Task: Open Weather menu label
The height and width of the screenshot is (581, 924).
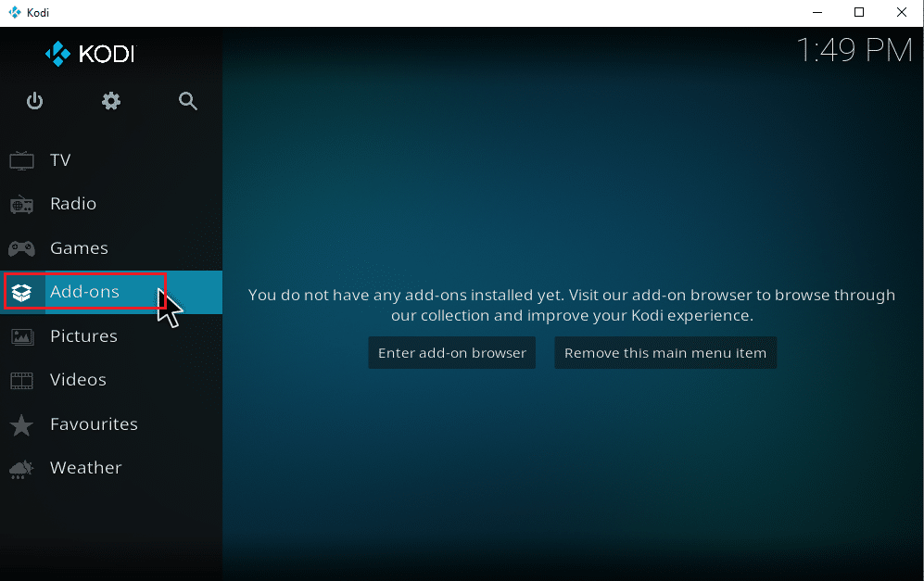Action: click(x=86, y=468)
